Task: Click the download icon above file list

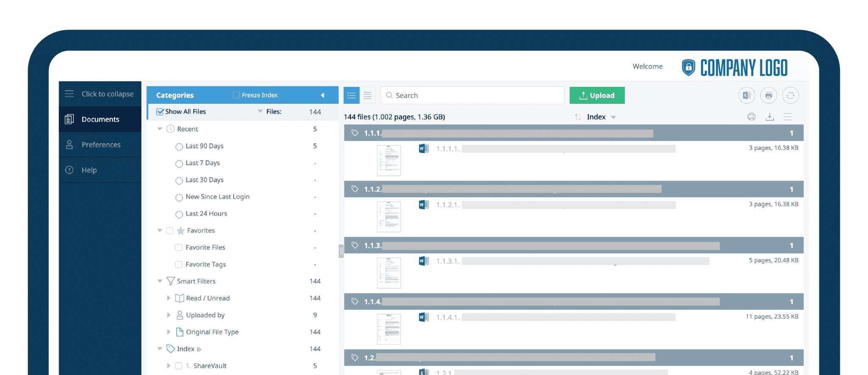Action: point(770,117)
